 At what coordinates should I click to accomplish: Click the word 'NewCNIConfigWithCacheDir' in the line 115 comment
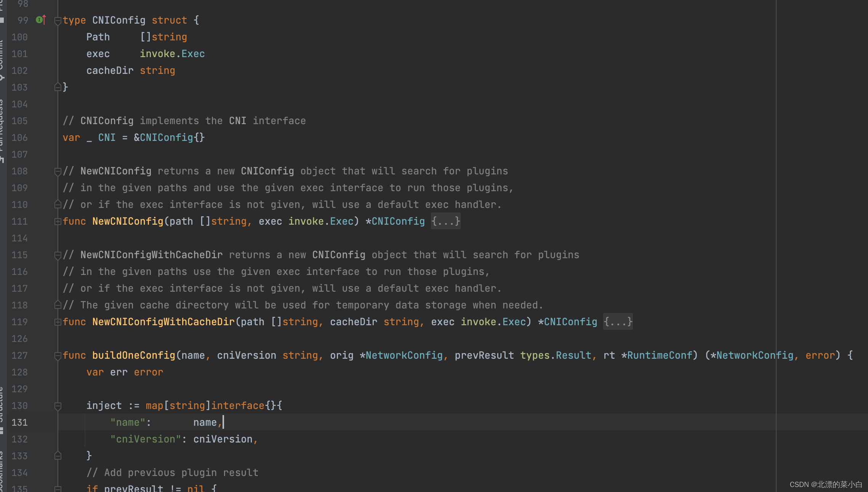[152, 255]
